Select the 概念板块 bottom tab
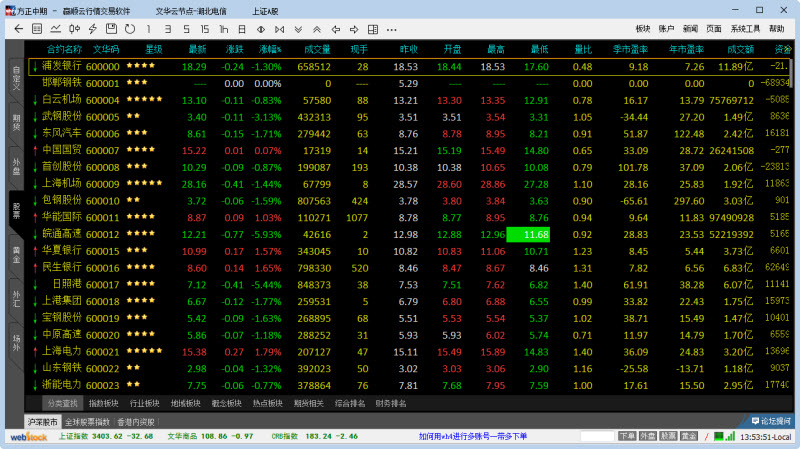Screen dimensions: 800x449 coord(227,403)
